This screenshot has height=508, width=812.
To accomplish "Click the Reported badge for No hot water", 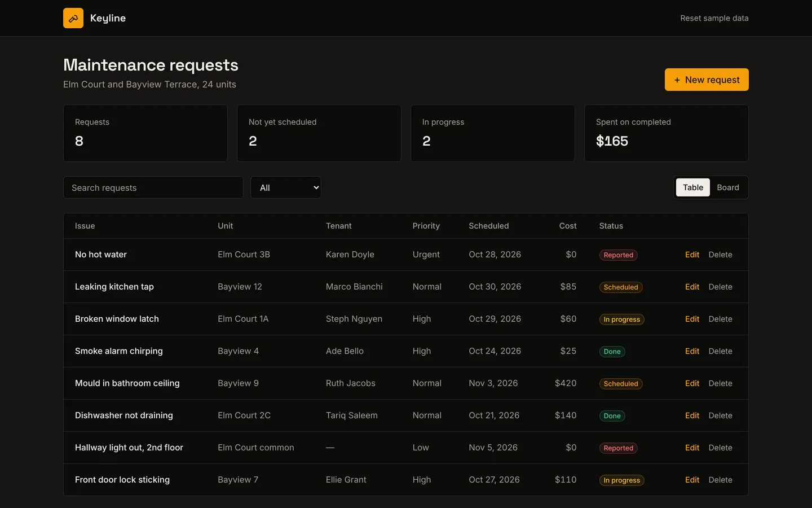I will click(x=619, y=255).
